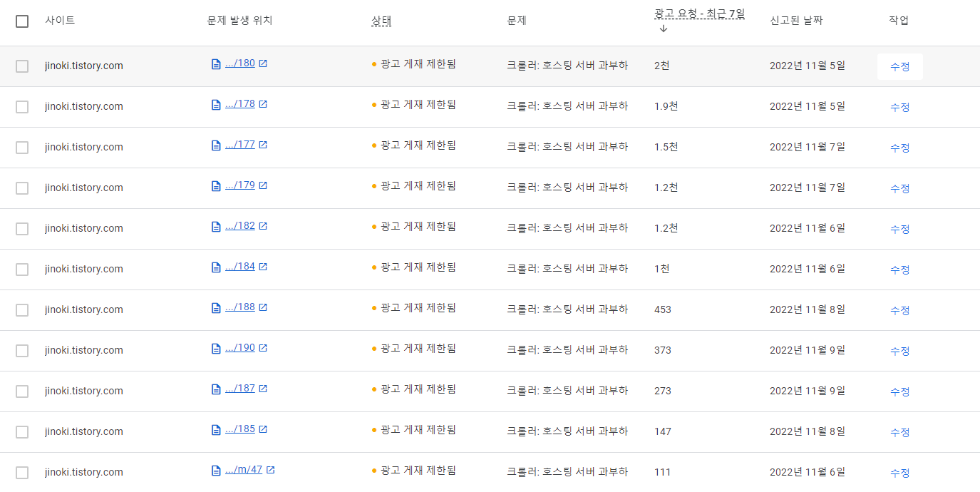Open external link icon for .../184
The width and height of the screenshot is (980, 492).
[263, 267]
